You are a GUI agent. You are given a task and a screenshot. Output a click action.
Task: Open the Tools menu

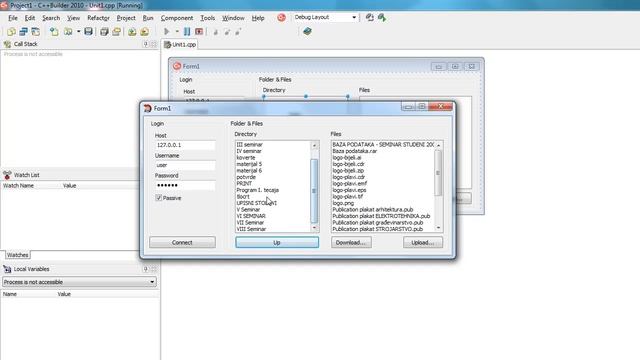click(x=207, y=18)
